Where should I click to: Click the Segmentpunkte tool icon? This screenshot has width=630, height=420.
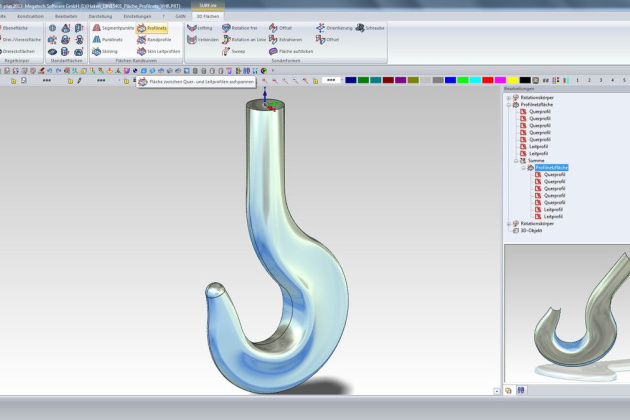point(97,28)
